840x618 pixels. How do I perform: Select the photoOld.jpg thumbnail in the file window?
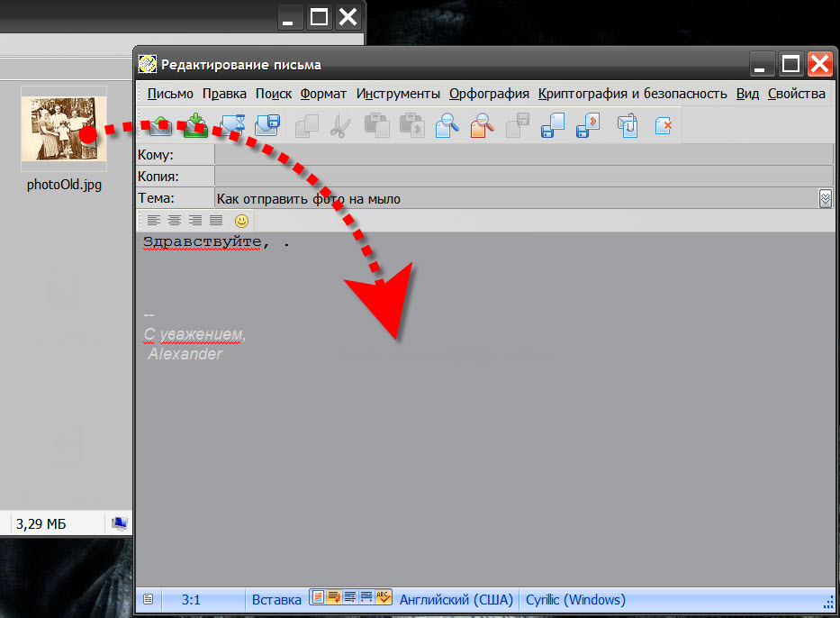tap(64, 129)
